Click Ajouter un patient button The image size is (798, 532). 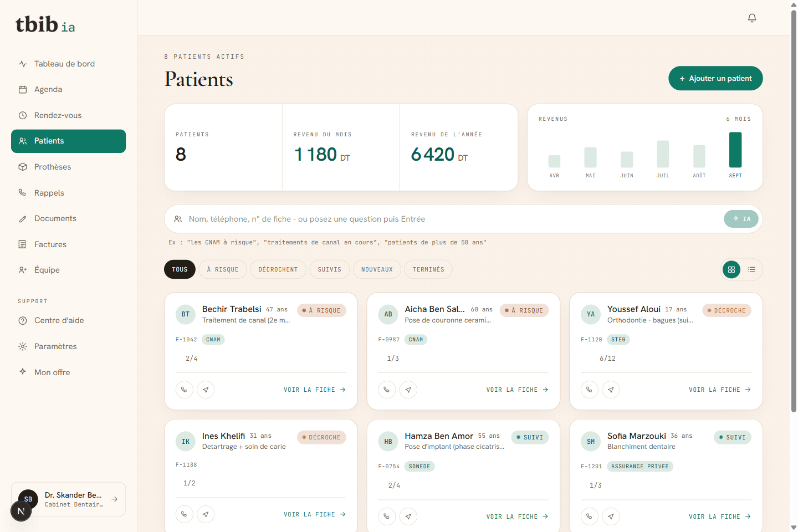(x=715, y=78)
